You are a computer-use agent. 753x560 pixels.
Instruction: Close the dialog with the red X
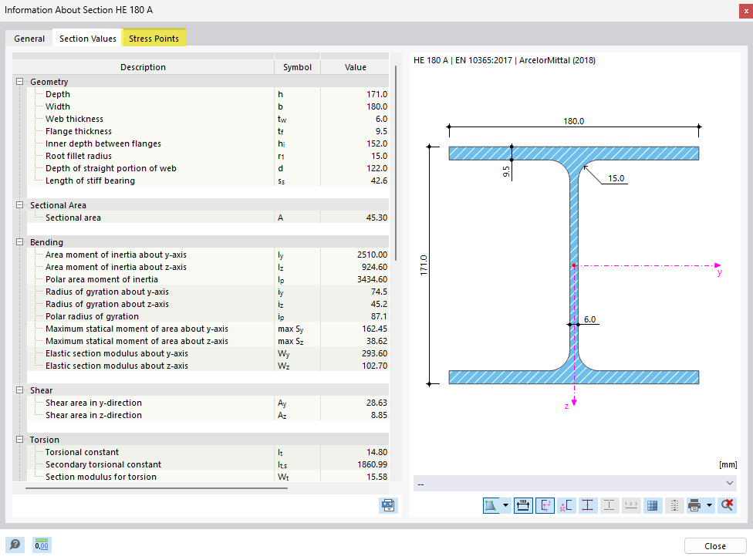[746, 11]
